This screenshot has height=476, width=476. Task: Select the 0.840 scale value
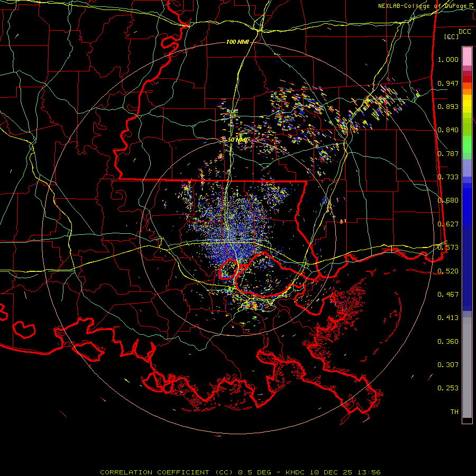click(448, 130)
